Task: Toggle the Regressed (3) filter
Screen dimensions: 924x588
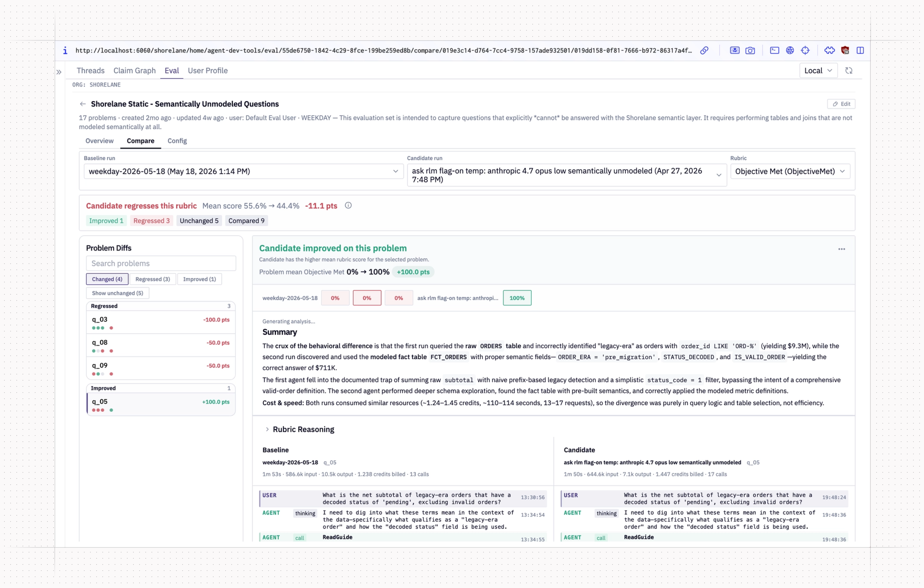Action: [152, 279]
